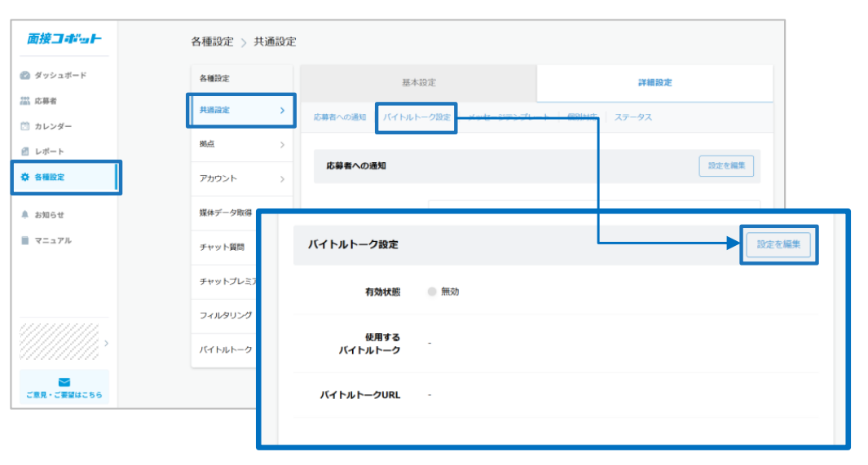Open the ダッシュボード gauge icon

coord(25,75)
